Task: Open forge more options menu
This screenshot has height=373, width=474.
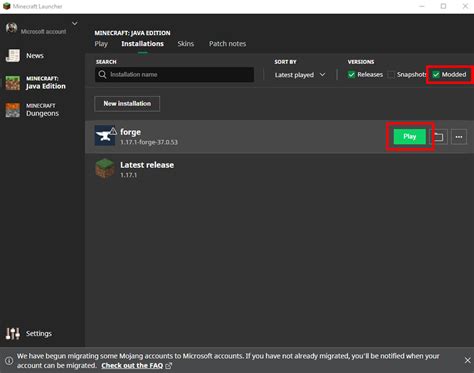Action: coord(459,137)
